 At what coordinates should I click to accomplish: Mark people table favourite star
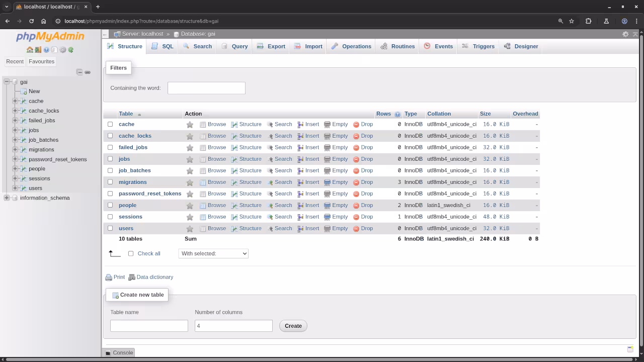coord(190,206)
